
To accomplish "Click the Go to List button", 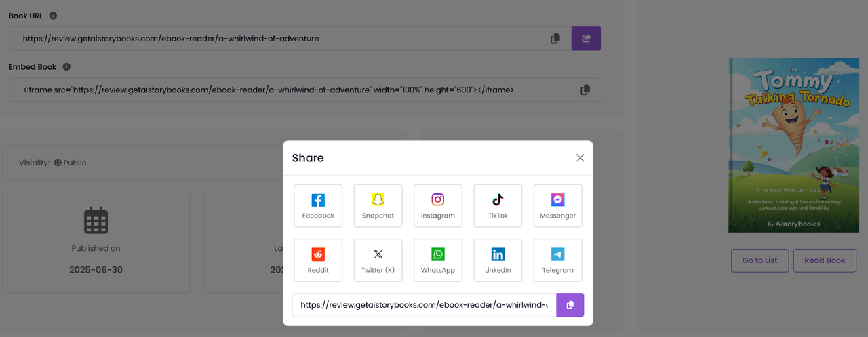I will coord(759,260).
